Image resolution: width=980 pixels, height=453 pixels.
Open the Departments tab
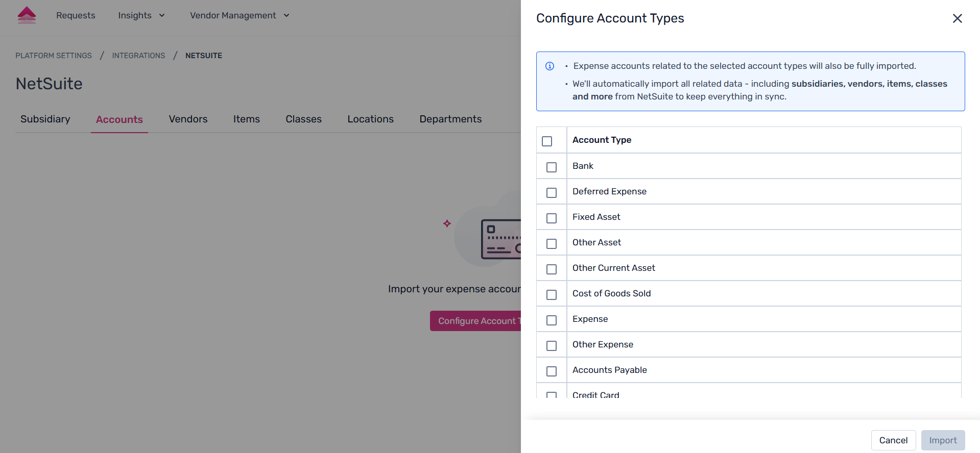tap(450, 119)
